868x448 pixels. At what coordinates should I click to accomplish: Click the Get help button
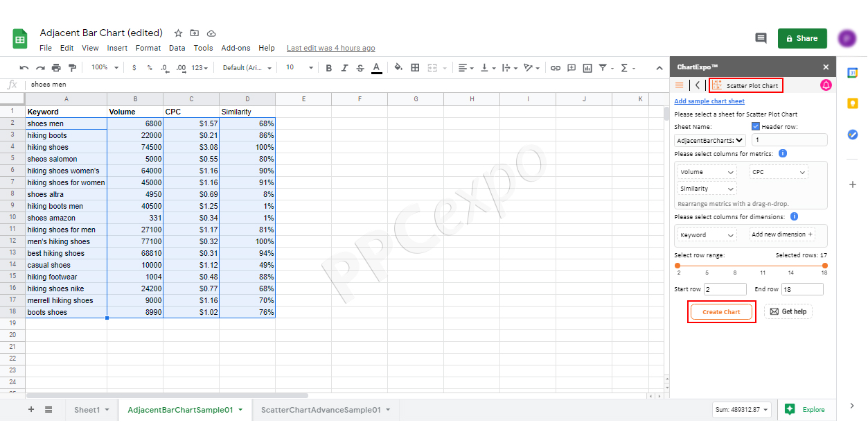point(788,312)
